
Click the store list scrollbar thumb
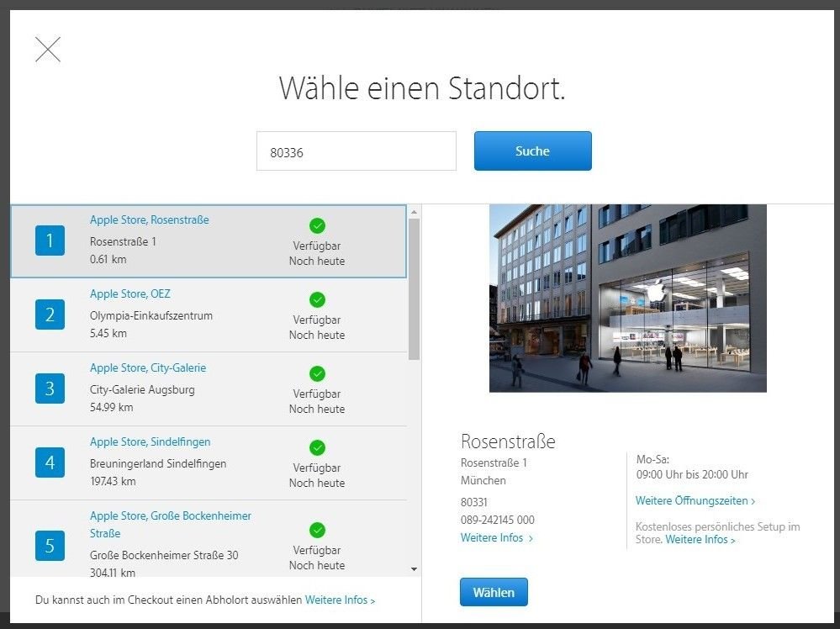click(x=414, y=288)
